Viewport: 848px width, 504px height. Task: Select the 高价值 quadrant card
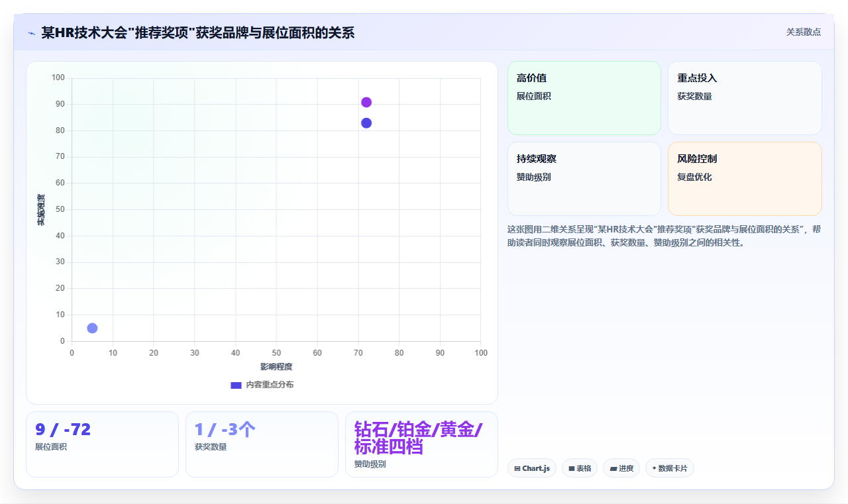584,98
